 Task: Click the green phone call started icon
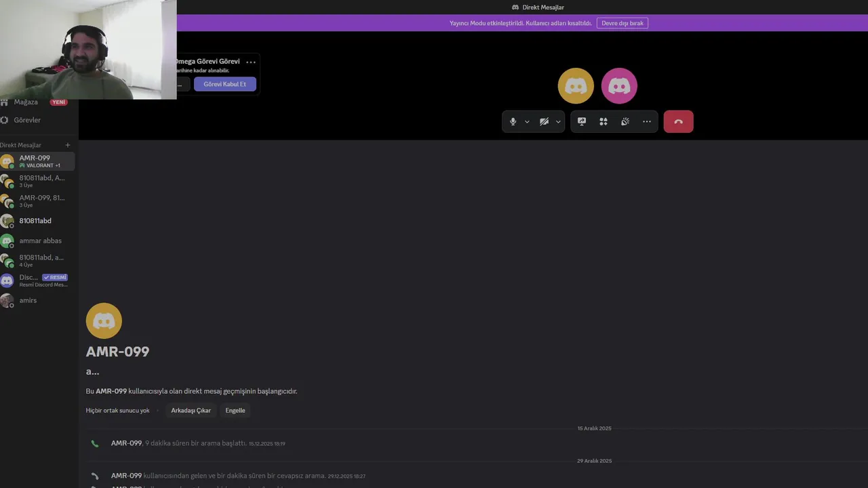click(x=95, y=444)
